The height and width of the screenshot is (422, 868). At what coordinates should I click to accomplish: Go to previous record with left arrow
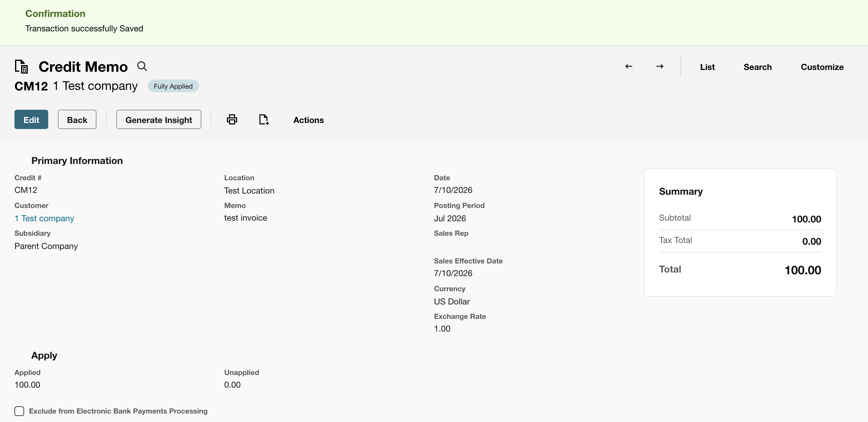[x=628, y=66]
